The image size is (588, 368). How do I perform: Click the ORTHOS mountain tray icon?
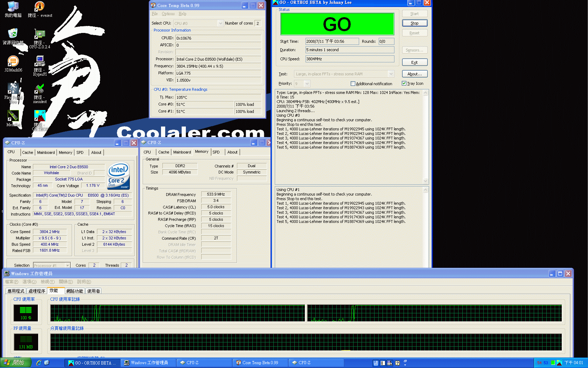pos(559,363)
